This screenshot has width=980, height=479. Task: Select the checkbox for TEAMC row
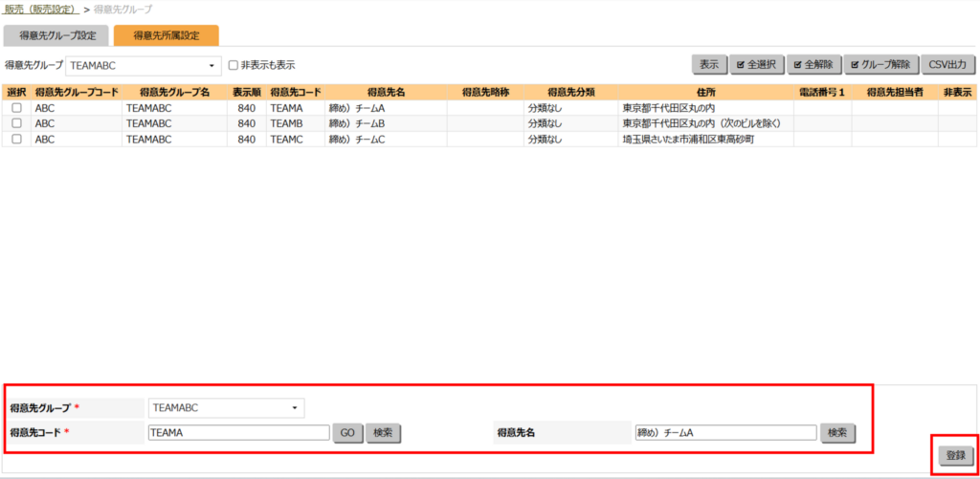pos(16,139)
